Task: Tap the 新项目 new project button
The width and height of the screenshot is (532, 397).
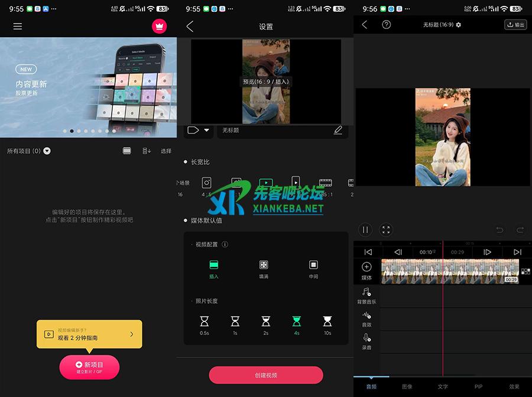Action: 89,367
